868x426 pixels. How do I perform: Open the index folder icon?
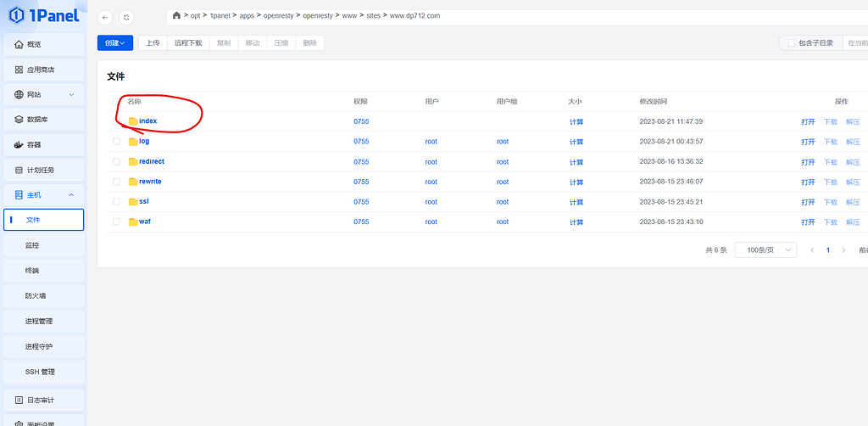click(x=132, y=121)
